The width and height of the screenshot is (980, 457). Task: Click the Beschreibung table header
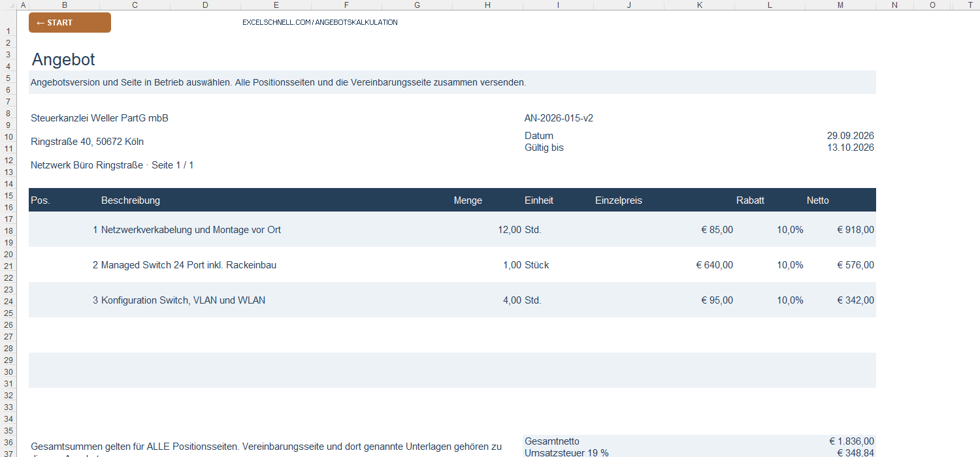(131, 200)
